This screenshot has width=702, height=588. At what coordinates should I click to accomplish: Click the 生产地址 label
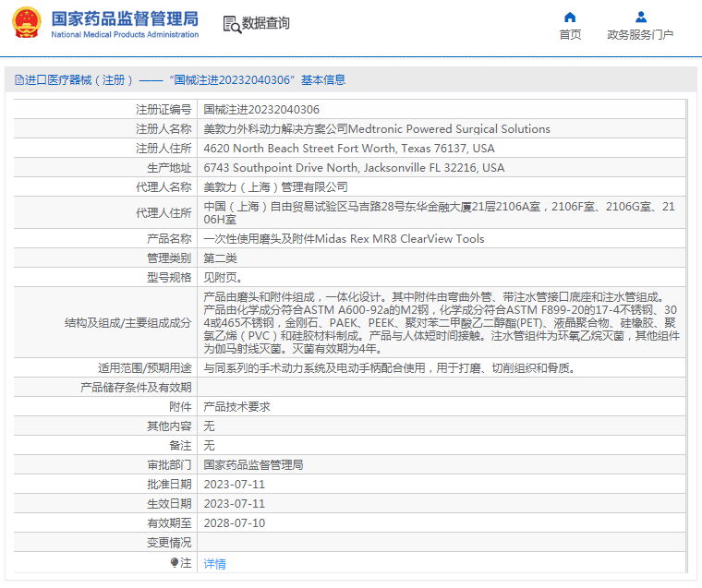coord(169,167)
